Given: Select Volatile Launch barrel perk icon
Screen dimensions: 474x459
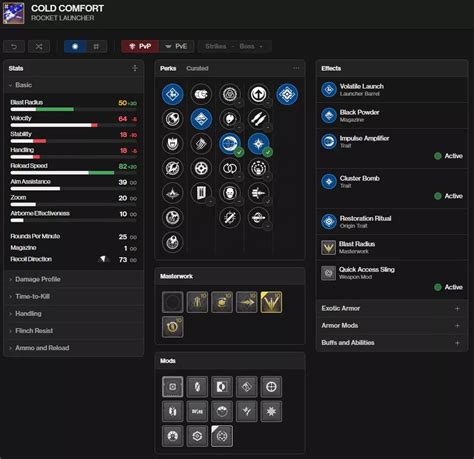Looking at the screenshot, I should 173,95.
